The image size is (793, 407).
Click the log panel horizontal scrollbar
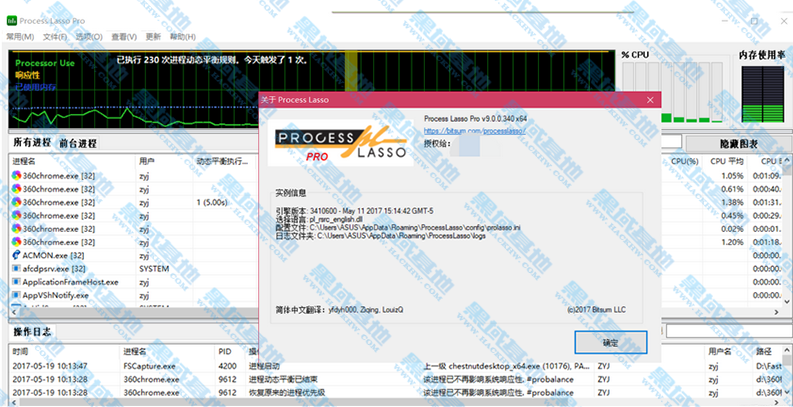pos(396,402)
